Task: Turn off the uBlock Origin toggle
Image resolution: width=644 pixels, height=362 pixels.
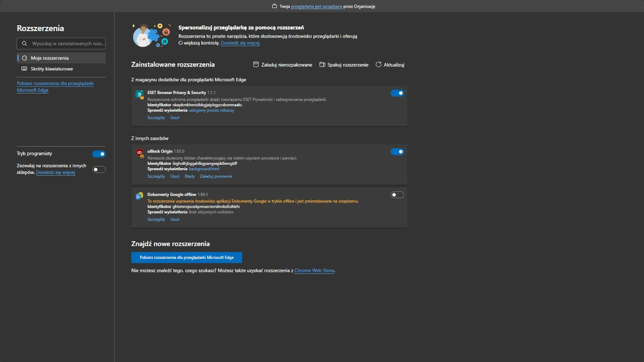Action: pos(397,151)
